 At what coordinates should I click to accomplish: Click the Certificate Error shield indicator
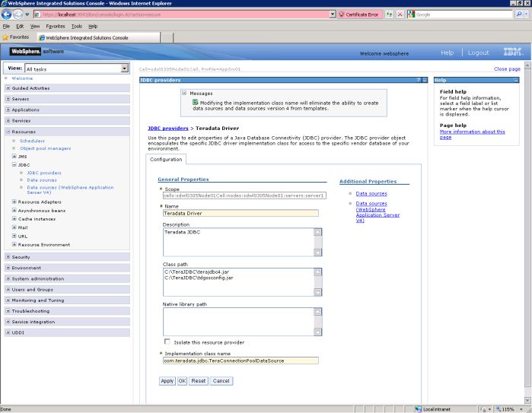(359, 14)
